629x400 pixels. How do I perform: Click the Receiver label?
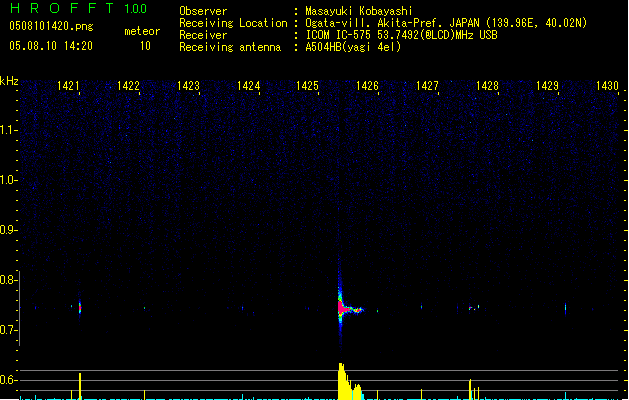[203, 35]
